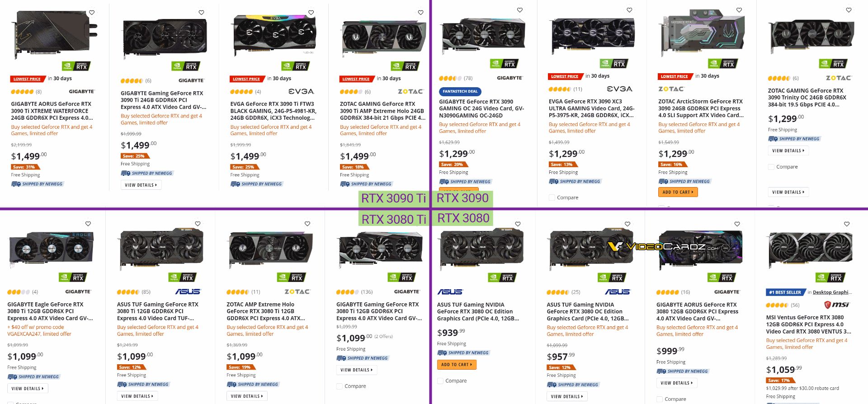Click the GIGABYTE logo on AORUS RTX 3080 listing
This screenshot has height=404, width=868.
[x=728, y=291]
